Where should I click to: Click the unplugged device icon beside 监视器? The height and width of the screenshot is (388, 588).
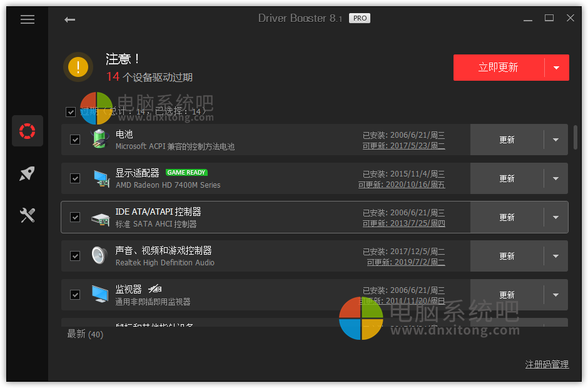point(155,288)
